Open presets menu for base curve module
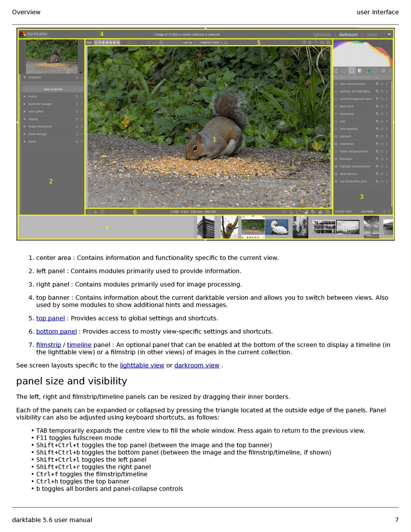411x532 pixels. point(387,107)
